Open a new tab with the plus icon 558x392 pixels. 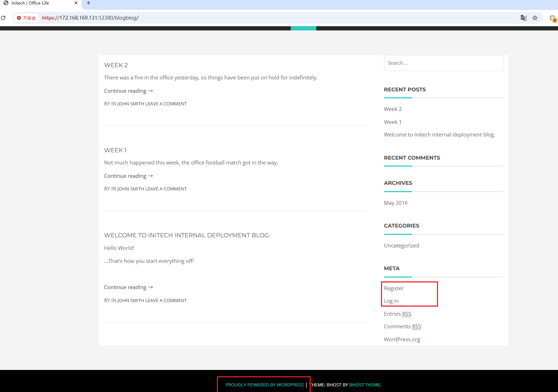[x=89, y=3]
